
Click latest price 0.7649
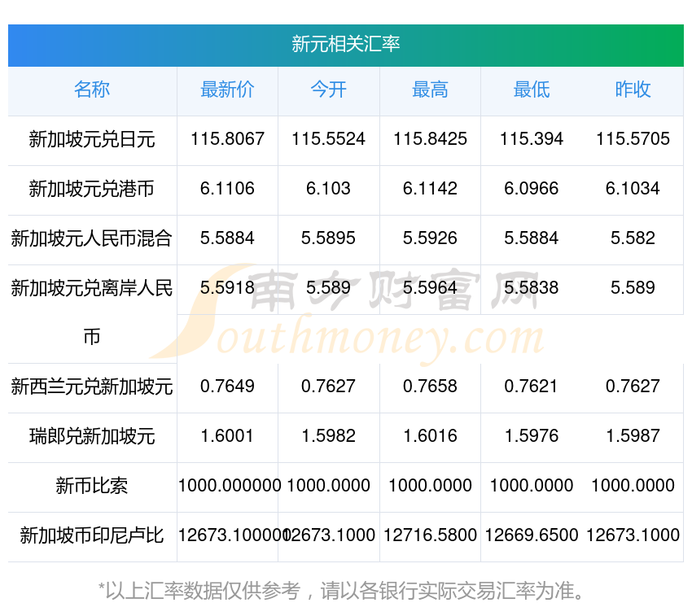point(227,387)
